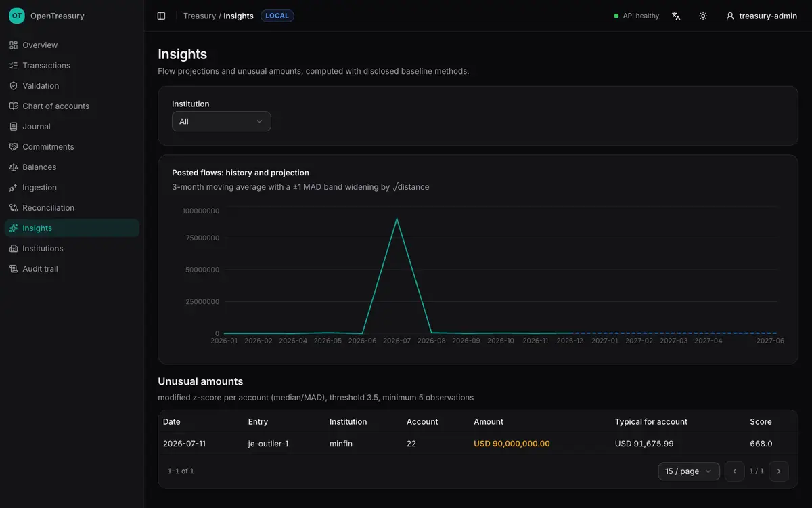
Task: Click the API healthy status text
Action: pos(641,16)
